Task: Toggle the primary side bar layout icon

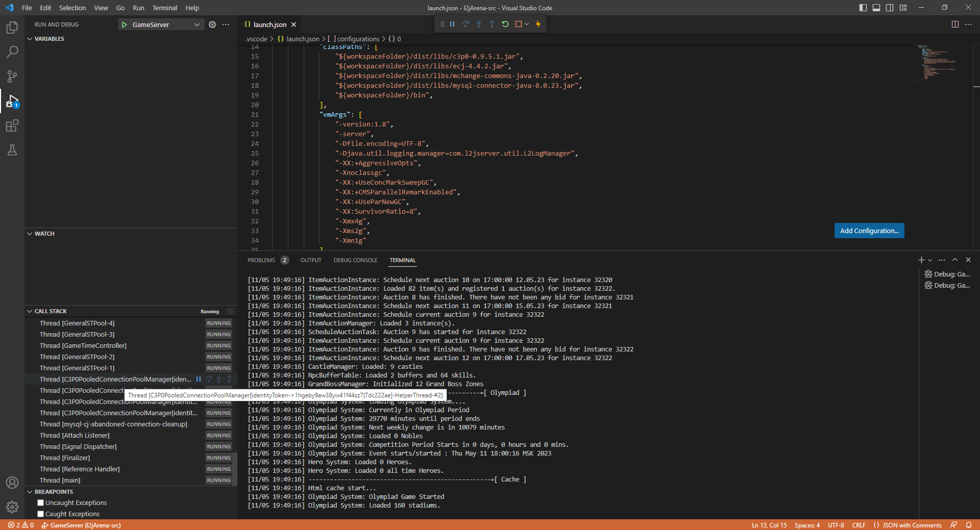Action: coord(863,8)
